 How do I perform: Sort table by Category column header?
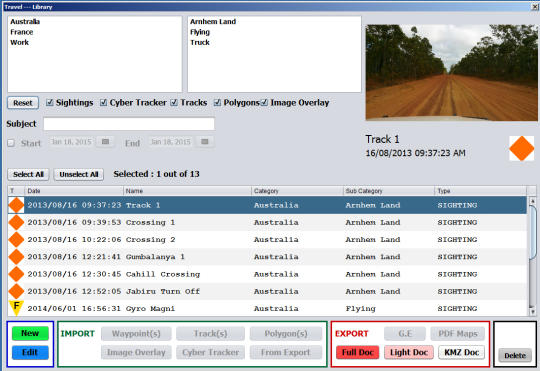297,191
